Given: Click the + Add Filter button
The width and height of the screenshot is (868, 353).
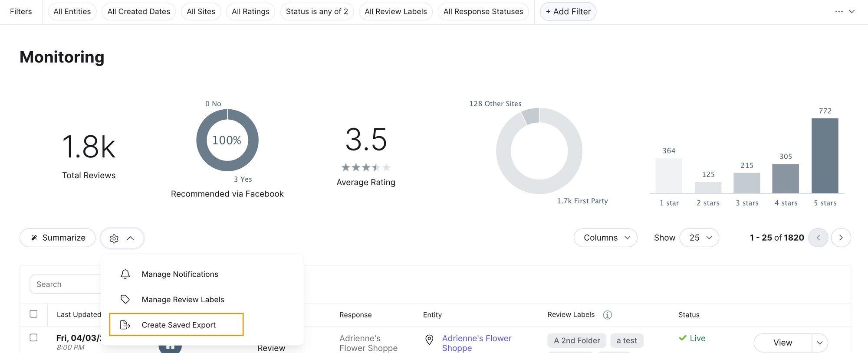Looking at the screenshot, I should pos(568,12).
